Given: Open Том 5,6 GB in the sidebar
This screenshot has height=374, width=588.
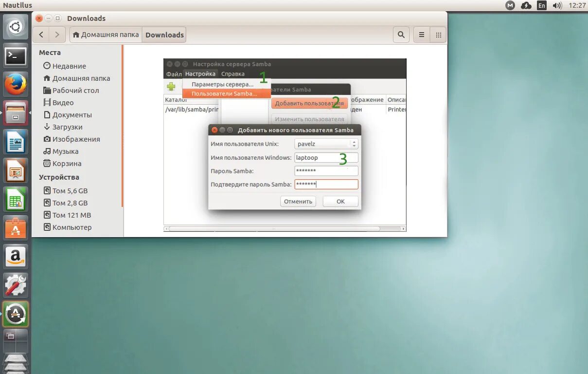Looking at the screenshot, I should pos(66,190).
